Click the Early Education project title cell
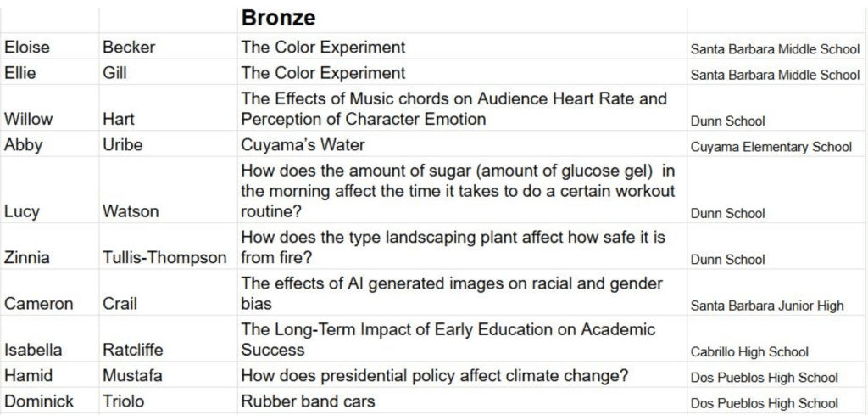The image size is (868, 415). pyautogui.click(x=448, y=339)
